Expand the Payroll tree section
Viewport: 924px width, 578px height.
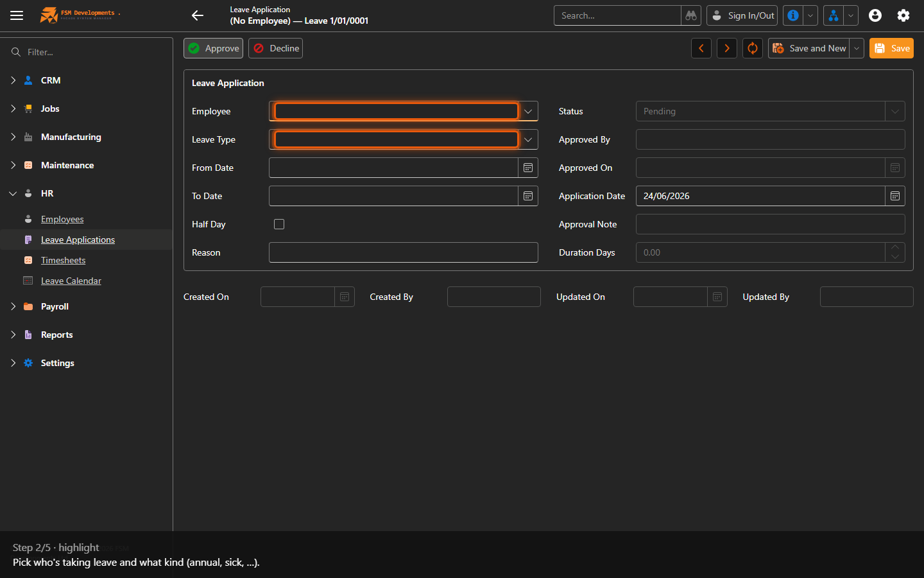13,306
